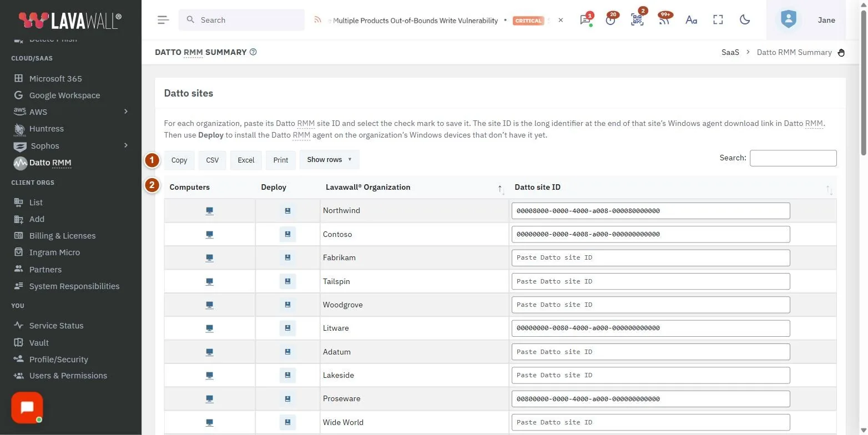Open Google Workspace in sidebar
This screenshot has width=868, height=435.
pos(64,95)
